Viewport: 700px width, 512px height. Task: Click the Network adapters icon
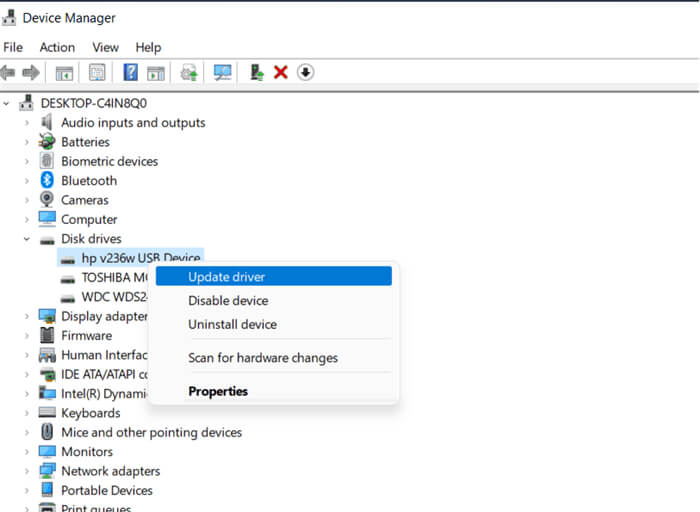[x=47, y=470]
